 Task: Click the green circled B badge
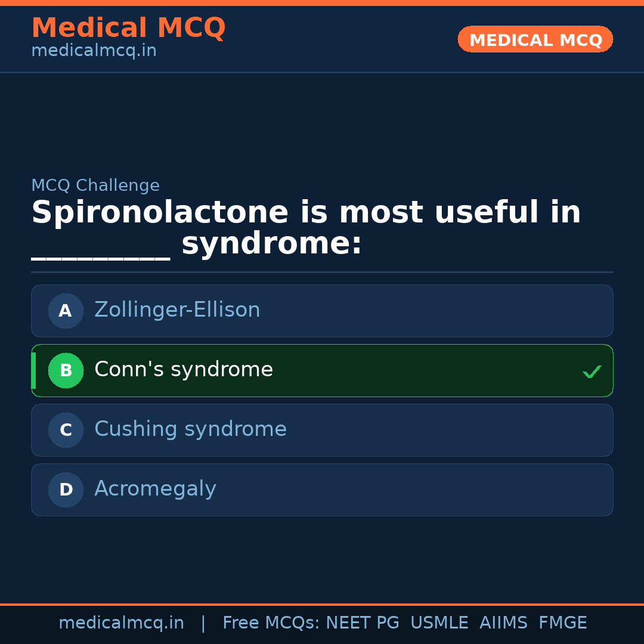[x=66, y=370]
